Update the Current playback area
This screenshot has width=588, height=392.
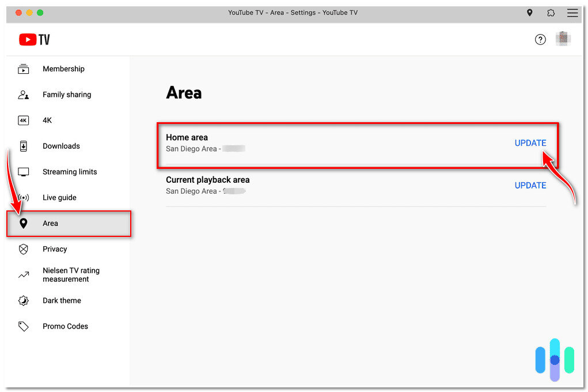(530, 185)
